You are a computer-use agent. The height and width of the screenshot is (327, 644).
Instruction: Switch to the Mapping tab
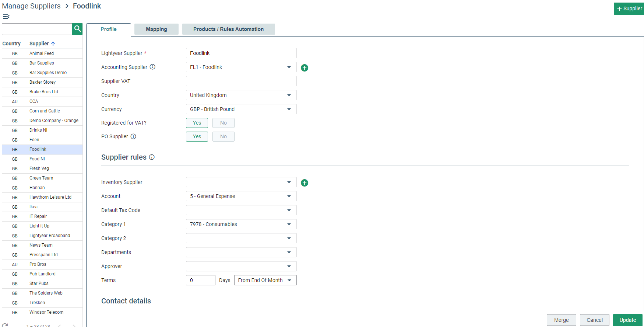pos(156,29)
